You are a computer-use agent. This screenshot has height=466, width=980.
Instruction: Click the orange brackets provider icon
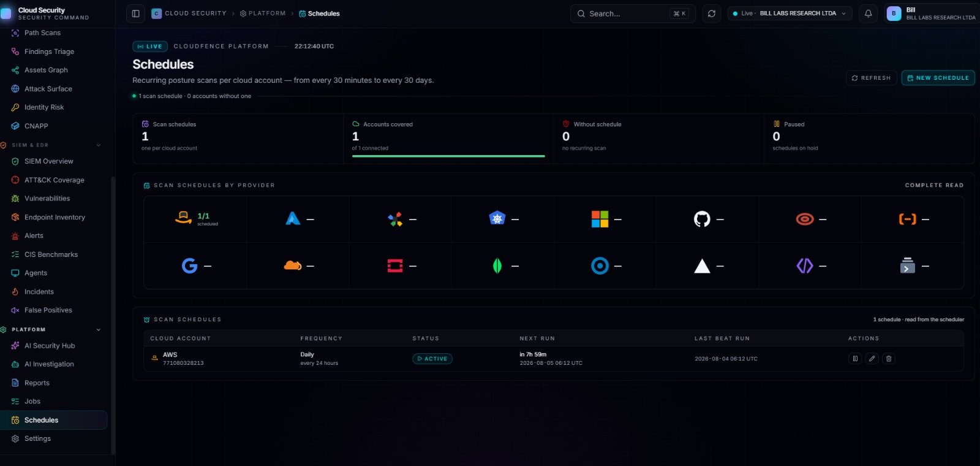pos(907,219)
